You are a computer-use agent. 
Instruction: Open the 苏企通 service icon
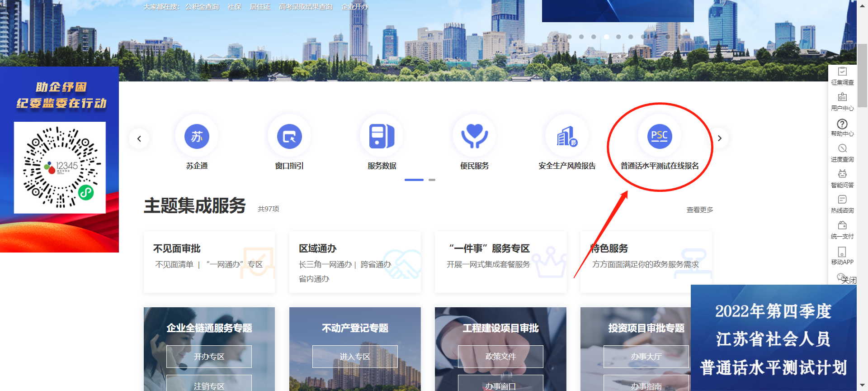pyautogui.click(x=197, y=136)
